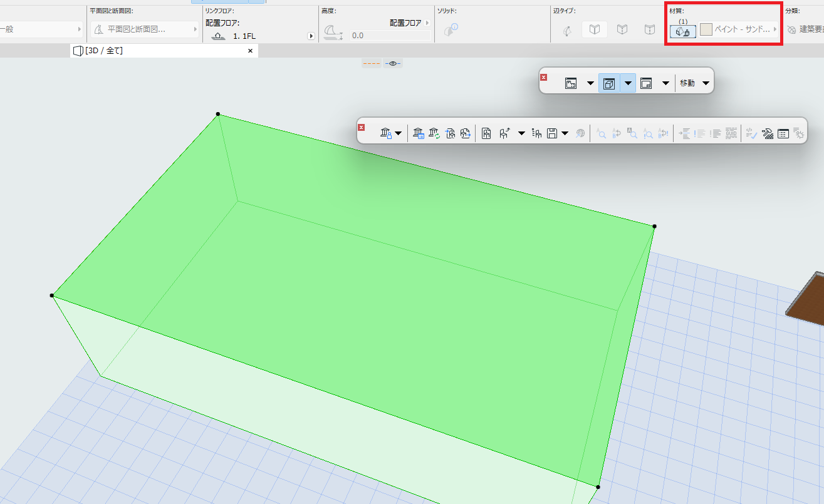The width and height of the screenshot is (824, 504).
Task: Click the chair with dotted list icon
Action: tap(536, 133)
